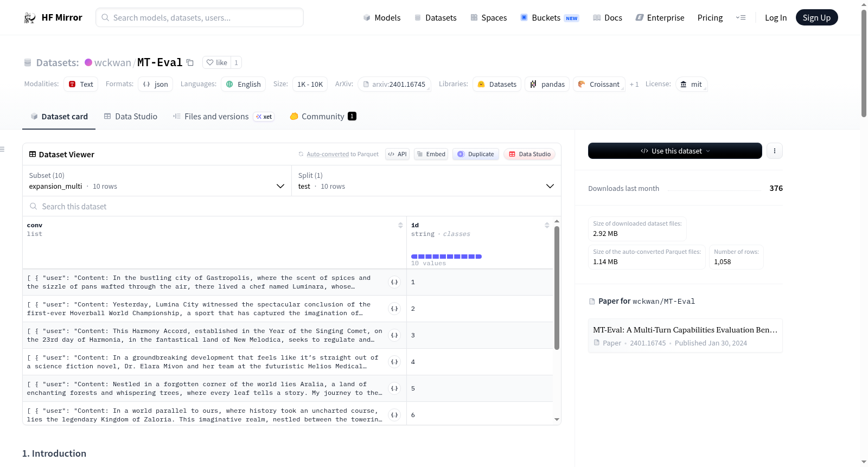Viewport: 868px width, 467px height.
Task: Open the Community tab
Action: pyautogui.click(x=323, y=116)
